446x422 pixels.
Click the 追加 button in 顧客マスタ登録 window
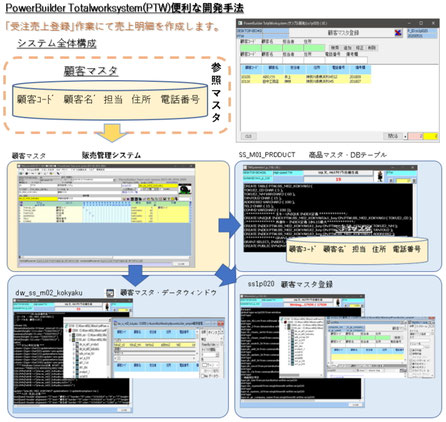[x=347, y=48]
